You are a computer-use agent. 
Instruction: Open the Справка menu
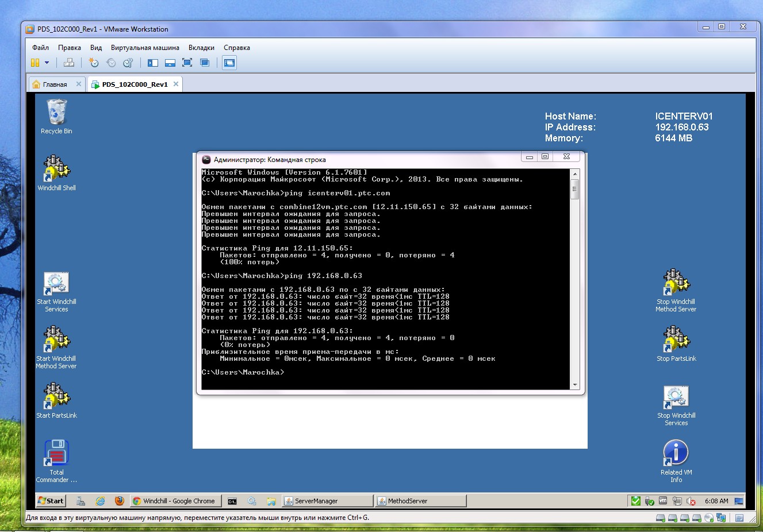[237, 48]
